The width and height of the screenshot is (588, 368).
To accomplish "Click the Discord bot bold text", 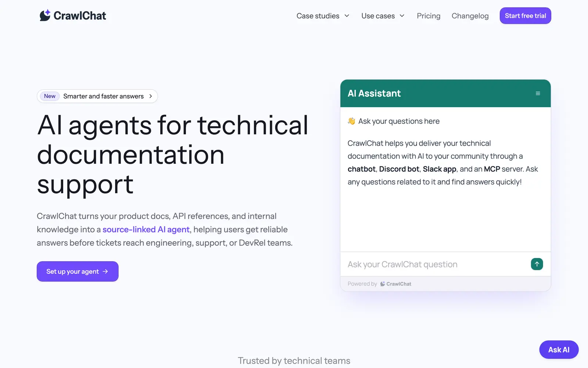I will tap(399, 169).
